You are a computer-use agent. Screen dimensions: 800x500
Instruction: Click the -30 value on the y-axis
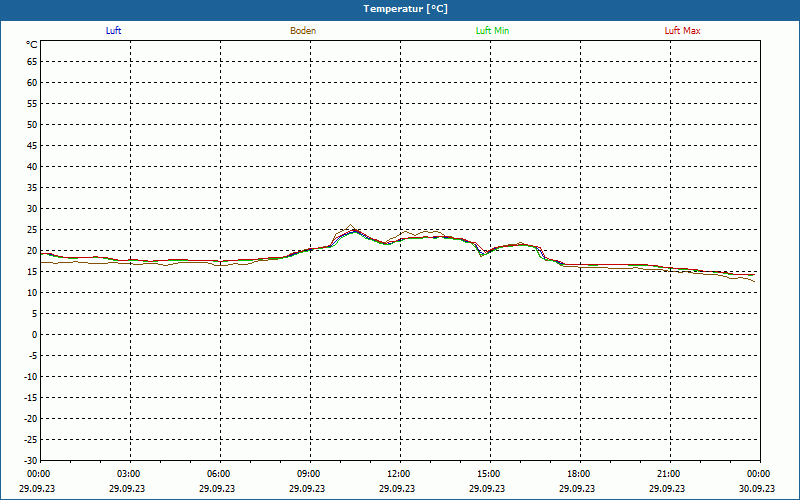pos(31,461)
